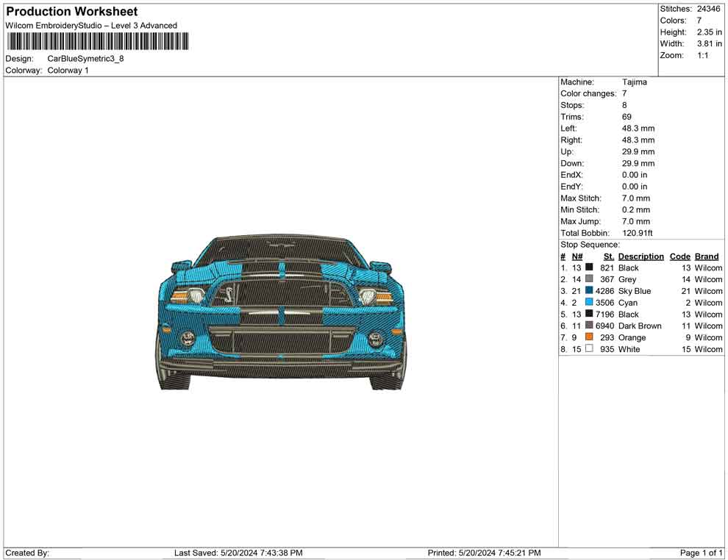Click the Stitches count value 24346
The image size is (728, 560).
click(707, 9)
